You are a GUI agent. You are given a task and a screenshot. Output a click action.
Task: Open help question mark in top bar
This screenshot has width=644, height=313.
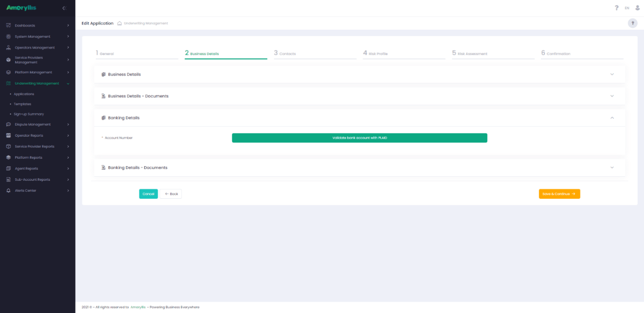pos(617,8)
